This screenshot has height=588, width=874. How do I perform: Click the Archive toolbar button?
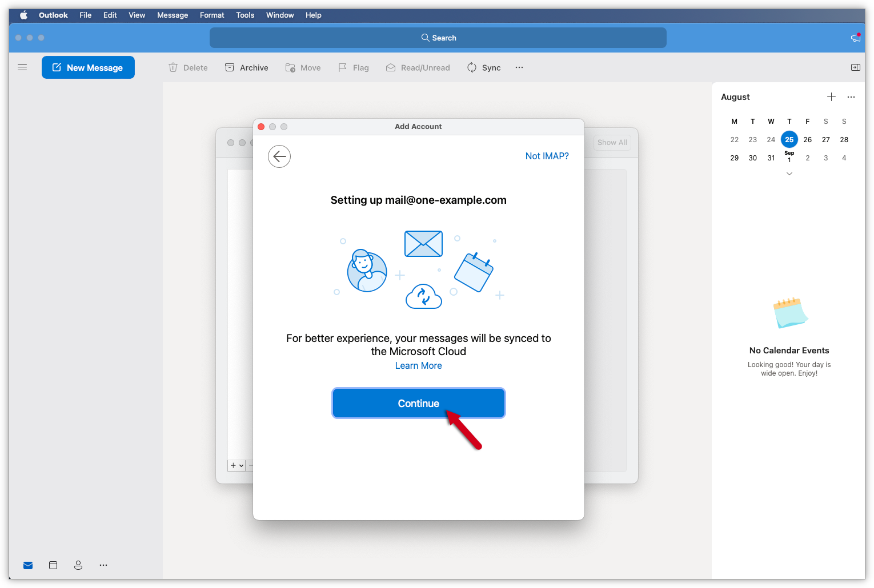247,67
